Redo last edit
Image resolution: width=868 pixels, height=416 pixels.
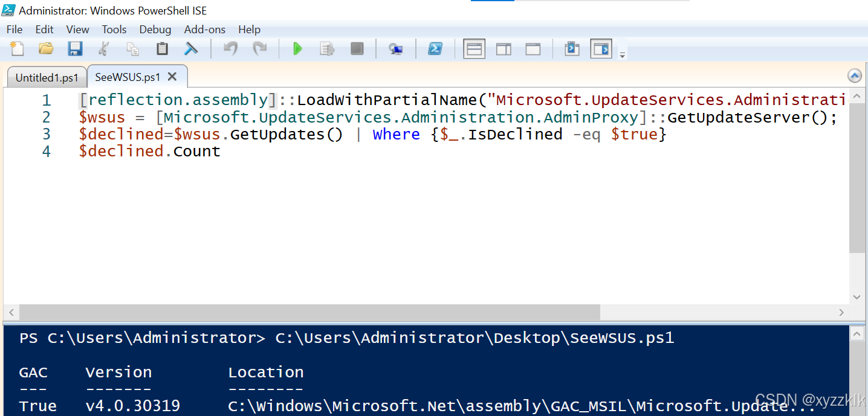260,48
